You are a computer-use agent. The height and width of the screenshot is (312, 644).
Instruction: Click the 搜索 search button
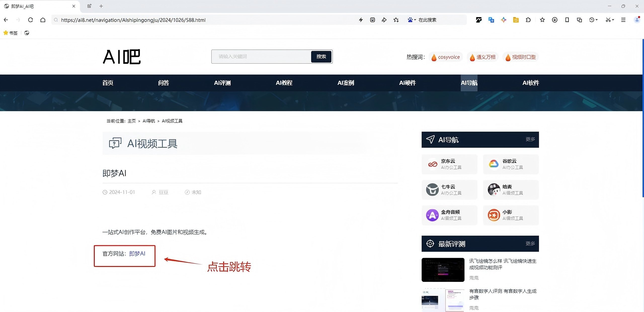click(x=321, y=57)
